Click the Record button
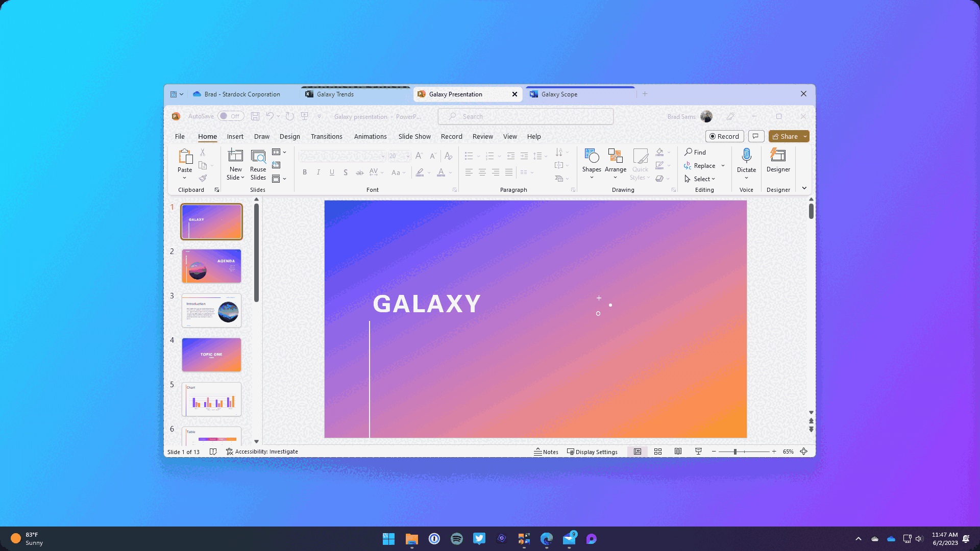Viewport: 980px width, 551px height. (724, 136)
